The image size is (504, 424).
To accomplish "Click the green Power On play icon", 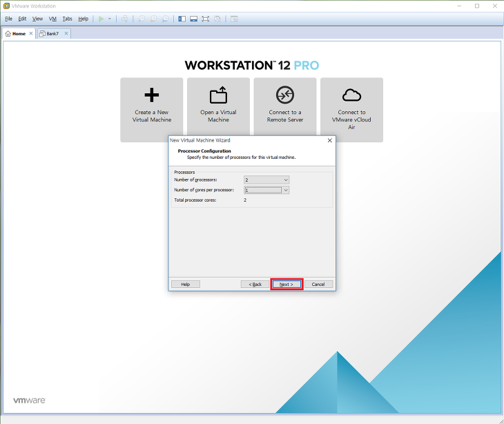I will [x=101, y=19].
